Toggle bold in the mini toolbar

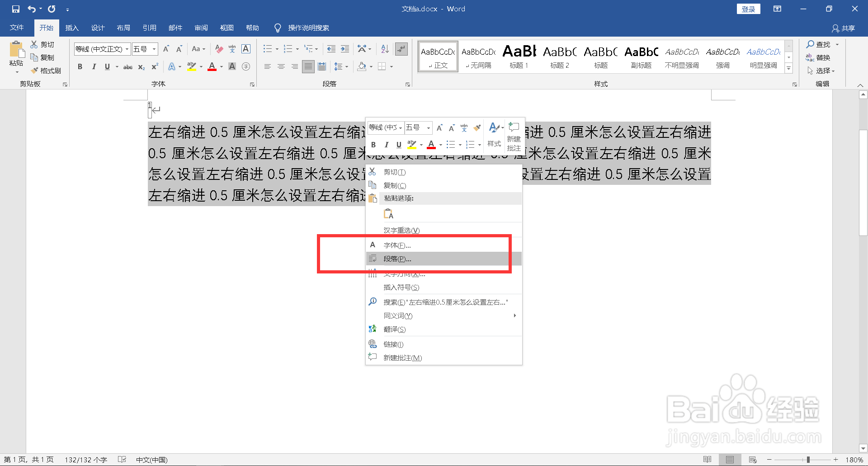373,145
